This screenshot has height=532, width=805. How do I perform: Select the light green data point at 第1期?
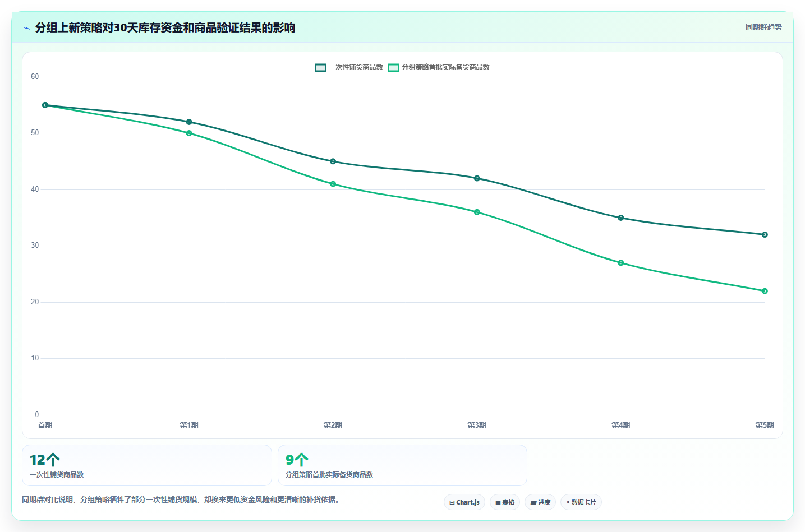tap(189, 133)
